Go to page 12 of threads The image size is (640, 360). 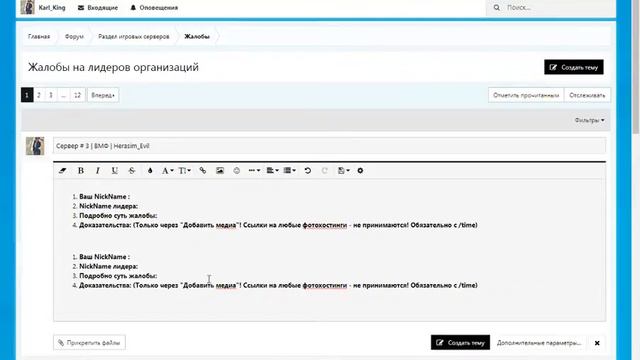(77, 95)
